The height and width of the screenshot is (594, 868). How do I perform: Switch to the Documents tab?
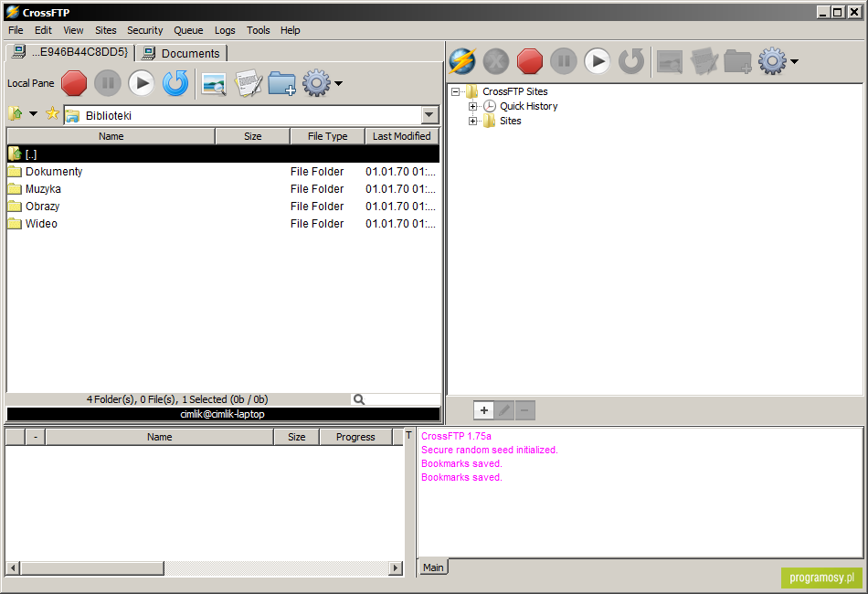point(182,53)
